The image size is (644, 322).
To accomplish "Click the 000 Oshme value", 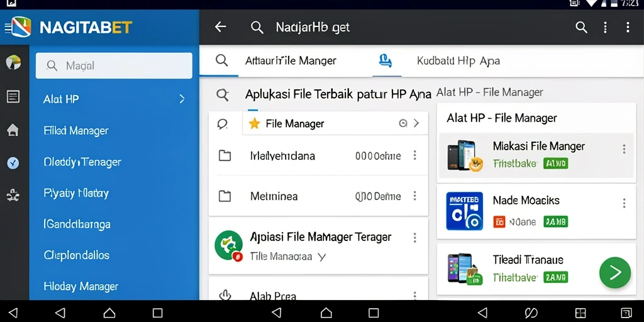I will click(x=378, y=156).
